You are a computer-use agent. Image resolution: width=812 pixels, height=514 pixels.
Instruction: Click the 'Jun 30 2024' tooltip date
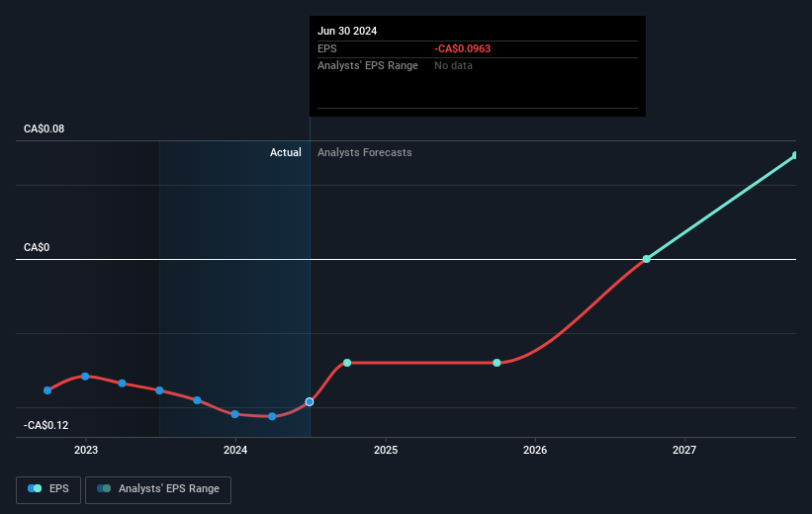click(347, 31)
